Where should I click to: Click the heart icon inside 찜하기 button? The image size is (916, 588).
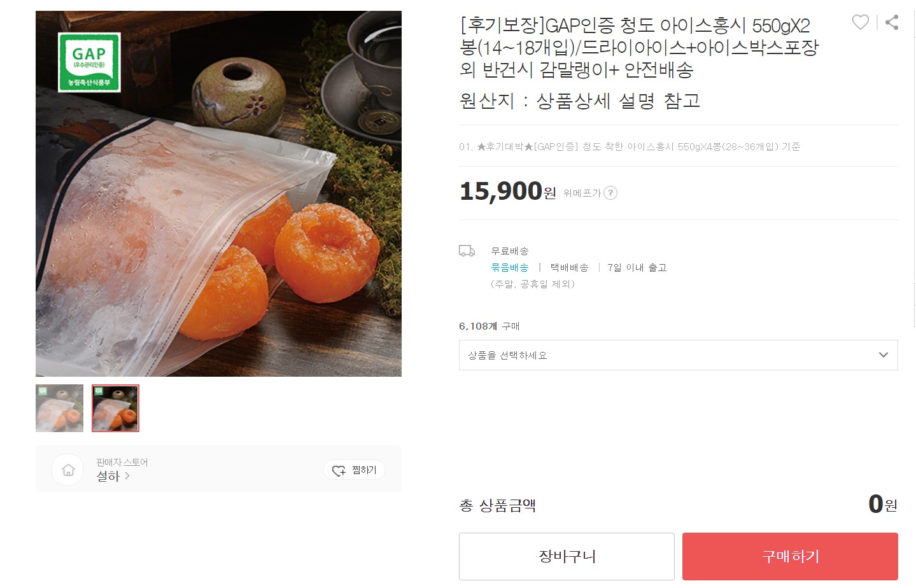pyautogui.click(x=339, y=470)
